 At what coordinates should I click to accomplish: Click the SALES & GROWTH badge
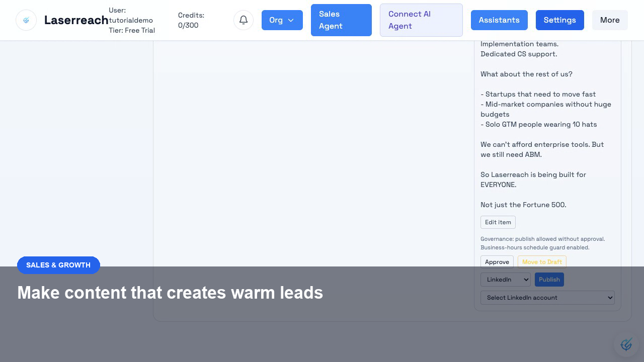pyautogui.click(x=58, y=265)
